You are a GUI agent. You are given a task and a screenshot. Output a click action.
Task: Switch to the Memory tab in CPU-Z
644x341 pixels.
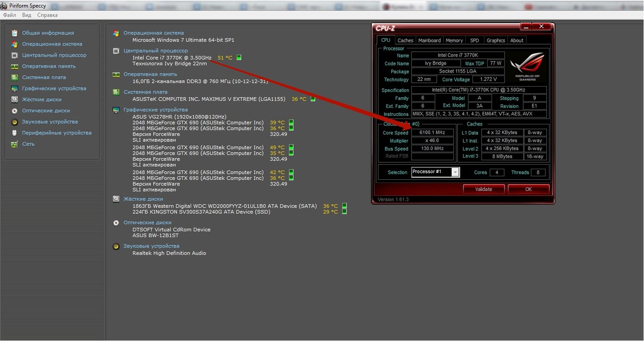tap(454, 40)
